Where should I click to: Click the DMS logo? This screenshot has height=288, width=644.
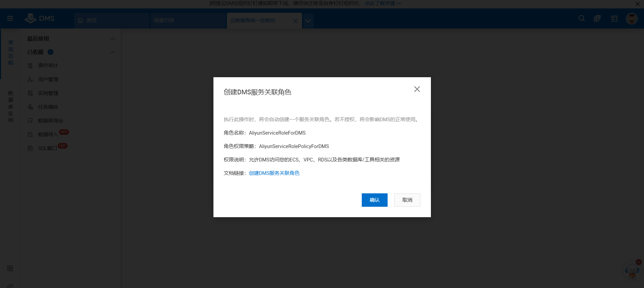(40, 18)
